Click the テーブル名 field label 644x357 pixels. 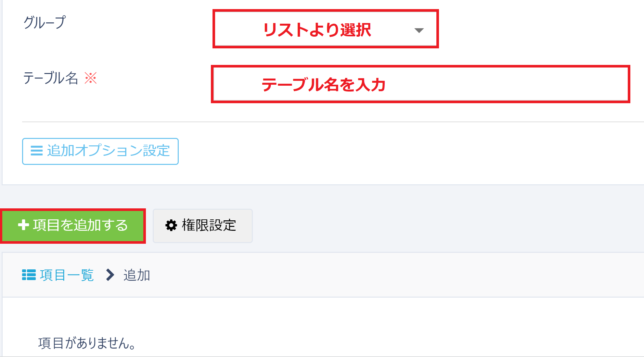pos(50,78)
